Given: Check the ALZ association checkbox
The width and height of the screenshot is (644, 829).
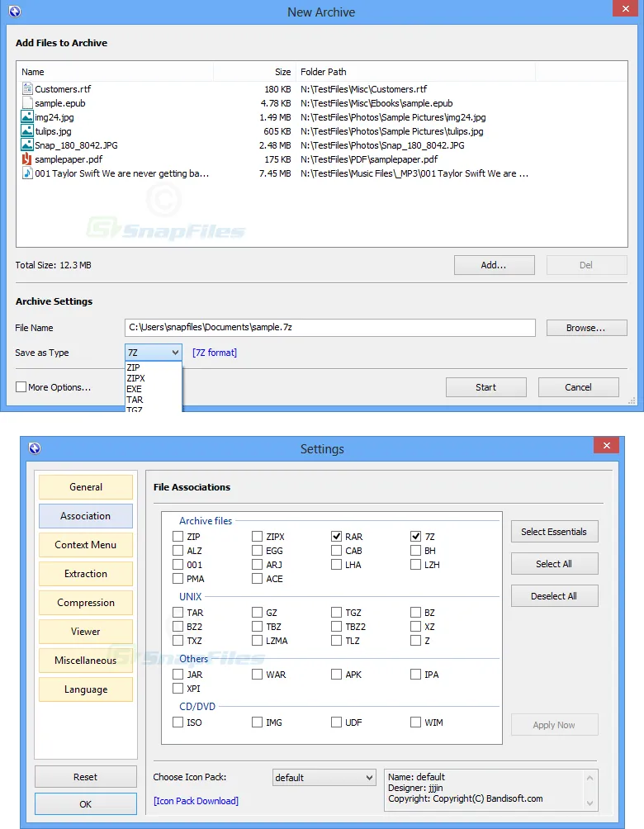Looking at the screenshot, I should [x=178, y=551].
